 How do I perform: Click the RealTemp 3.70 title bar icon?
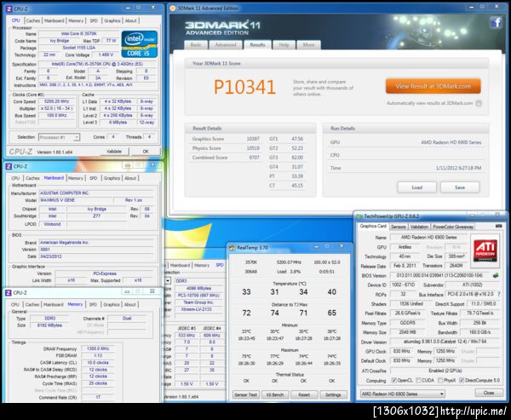(232, 248)
